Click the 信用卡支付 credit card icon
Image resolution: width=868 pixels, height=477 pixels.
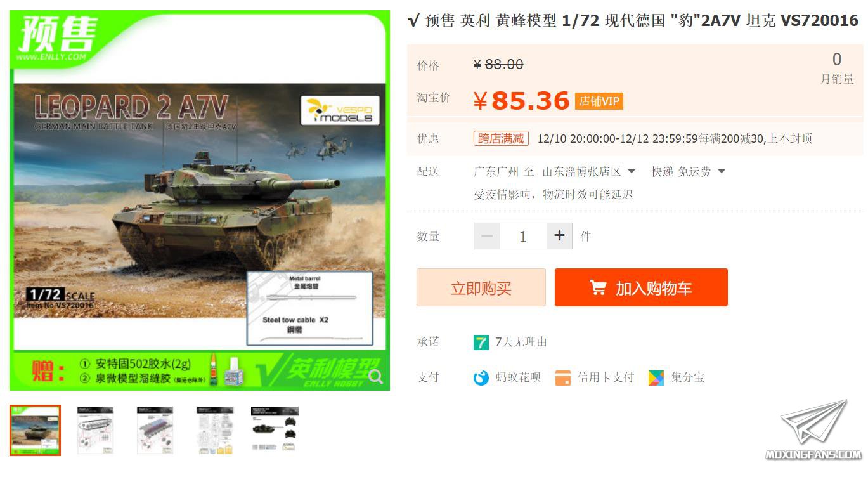563,378
